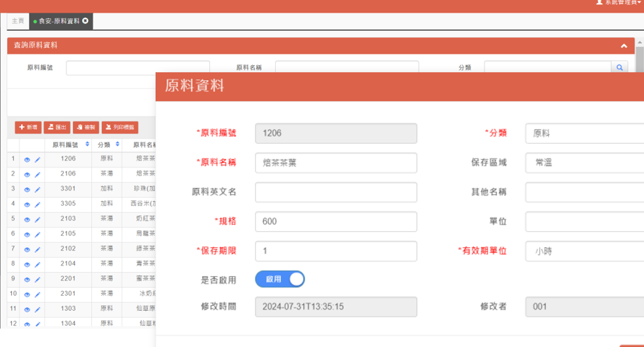Click pencil icon in row 2201

pos(37,279)
